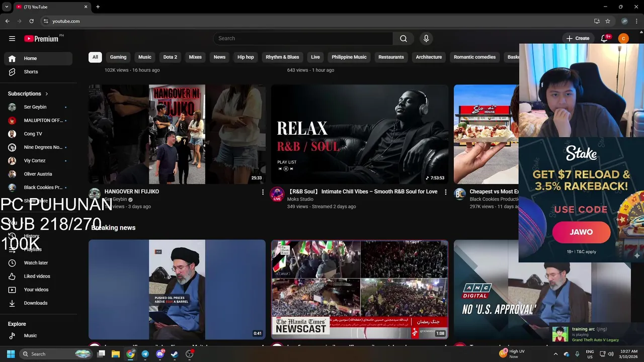Open the account avatar menu
The height and width of the screenshot is (362, 644).
(623, 39)
